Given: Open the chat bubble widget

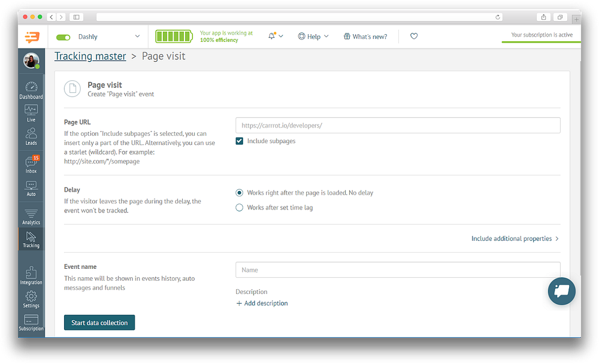Looking at the screenshot, I should [x=561, y=291].
